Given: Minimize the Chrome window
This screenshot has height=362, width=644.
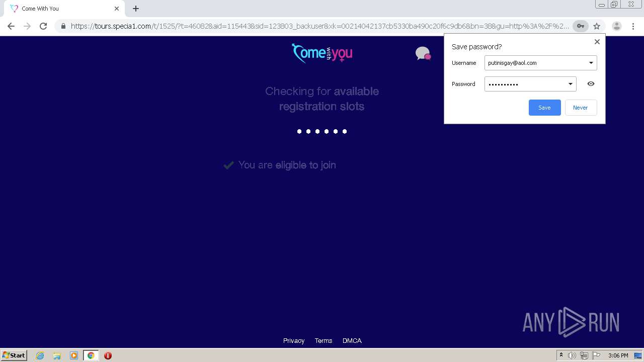Looking at the screenshot, I should 601,5.
